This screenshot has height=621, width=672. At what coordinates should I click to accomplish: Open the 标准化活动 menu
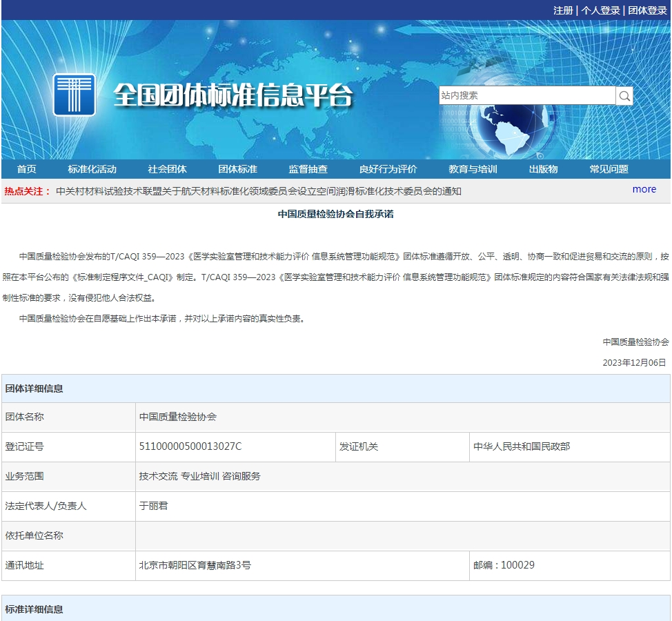point(92,169)
